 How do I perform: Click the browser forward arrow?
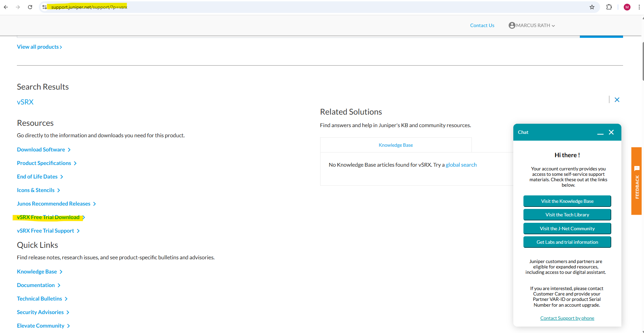[18, 7]
